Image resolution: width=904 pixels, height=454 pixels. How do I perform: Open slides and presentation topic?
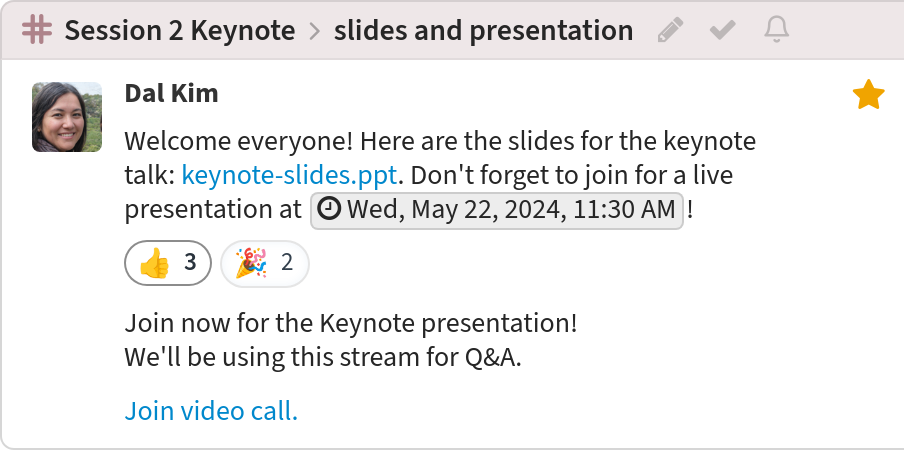click(483, 31)
